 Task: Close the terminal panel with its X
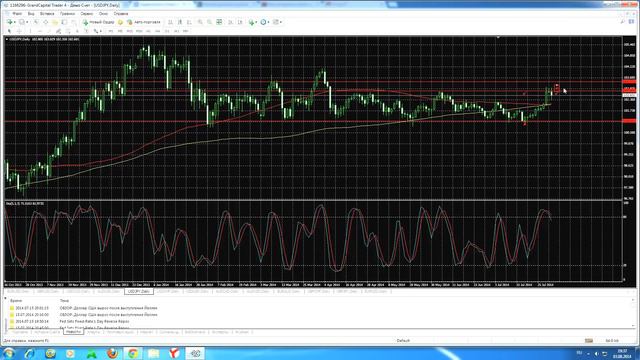(x=5, y=298)
